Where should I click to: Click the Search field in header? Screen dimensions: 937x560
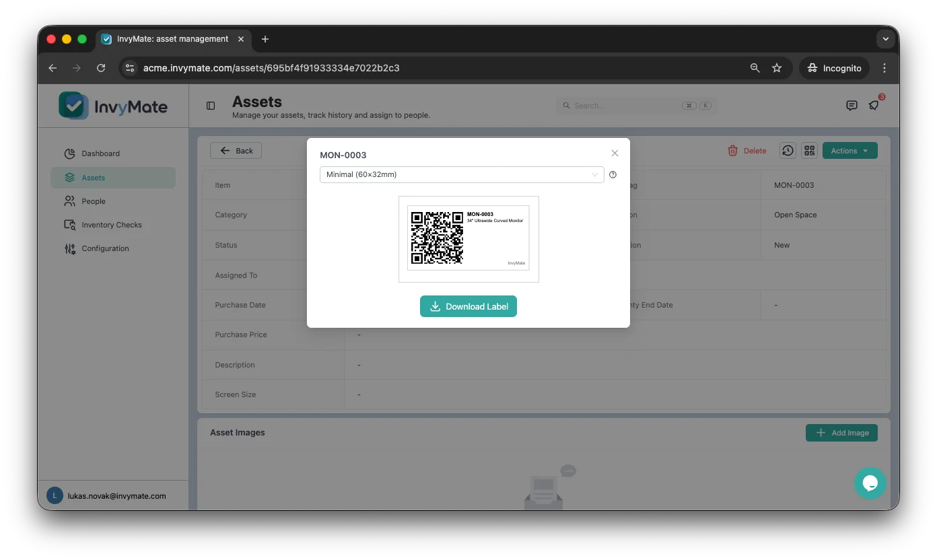point(636,106)
